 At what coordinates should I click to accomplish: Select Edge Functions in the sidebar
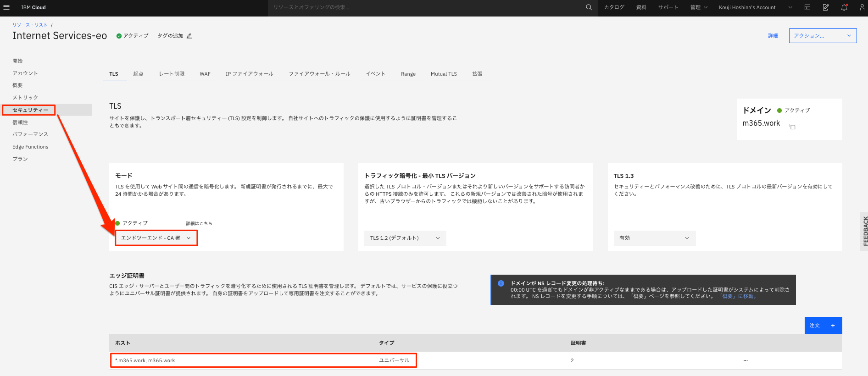pos(30,147)
